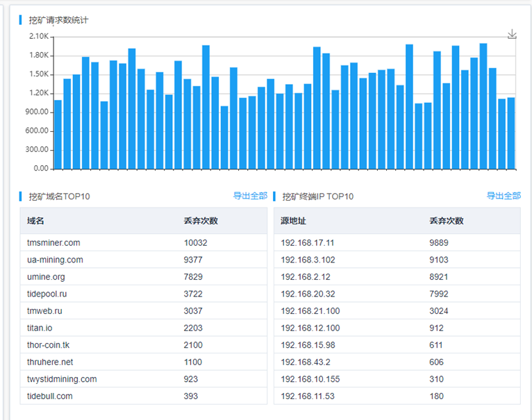This screenshot has height=420, width=532.
Task: Select source IP 192.168.3.102 row
Action: [308, 260]
